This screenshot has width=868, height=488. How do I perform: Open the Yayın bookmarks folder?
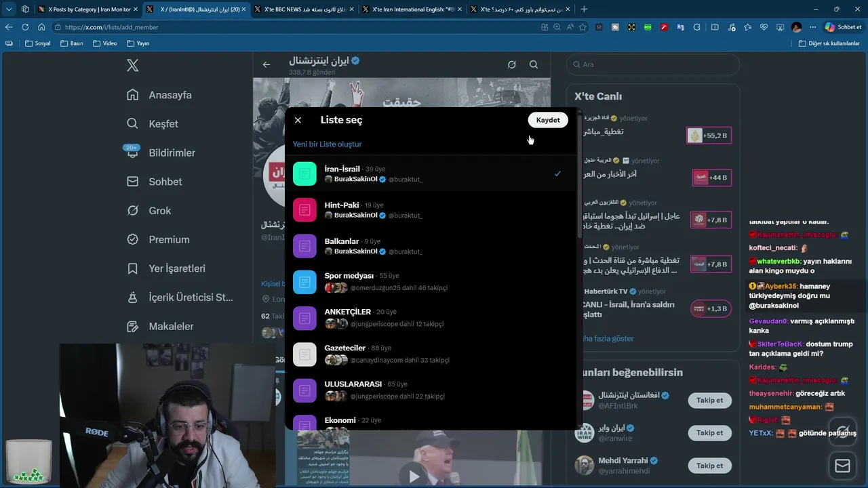[x=138, y=43]
